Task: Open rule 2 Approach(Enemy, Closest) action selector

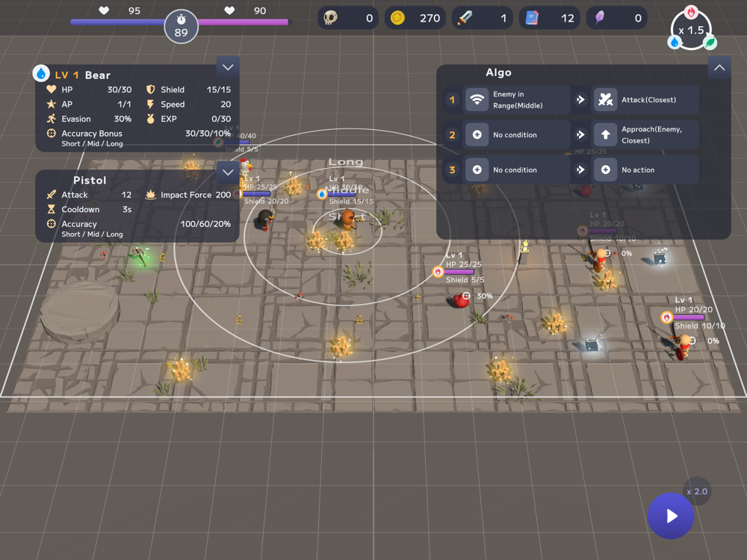Action: (645, 134)
